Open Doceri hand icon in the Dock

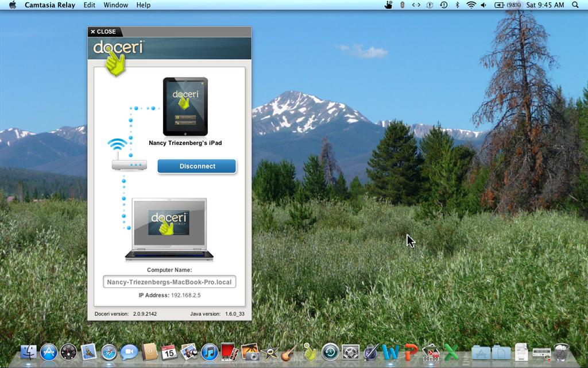[x=310, y=351]
